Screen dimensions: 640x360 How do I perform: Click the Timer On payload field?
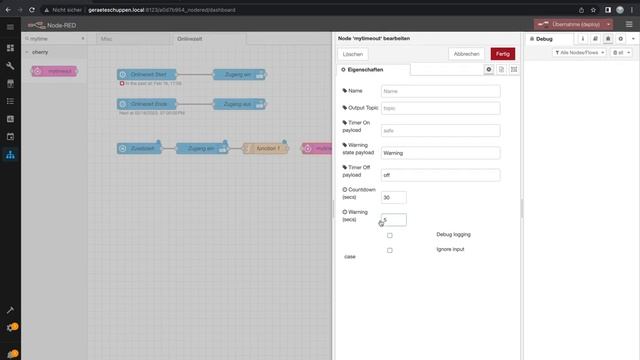tap(440, 131)
